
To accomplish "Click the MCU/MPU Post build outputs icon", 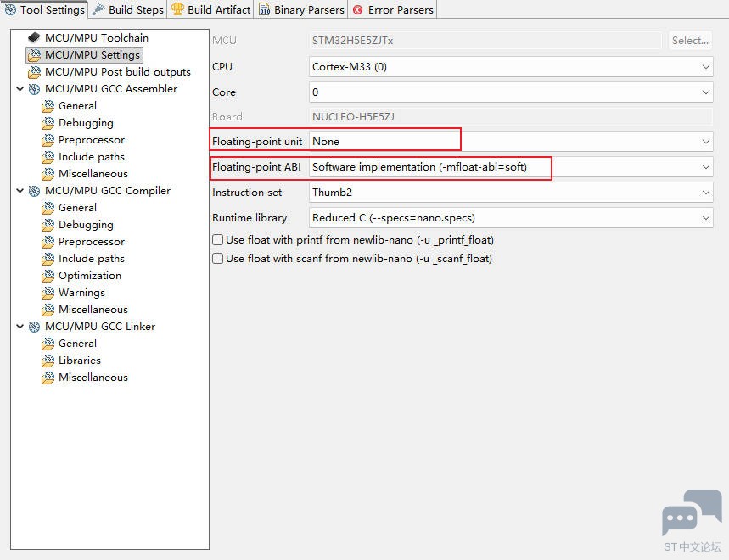I will [x=34, y=72].
